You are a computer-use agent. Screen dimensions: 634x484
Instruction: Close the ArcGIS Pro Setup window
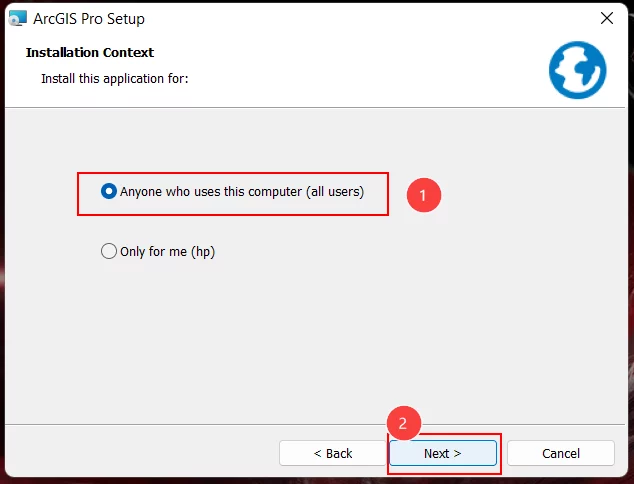[607, 18]
